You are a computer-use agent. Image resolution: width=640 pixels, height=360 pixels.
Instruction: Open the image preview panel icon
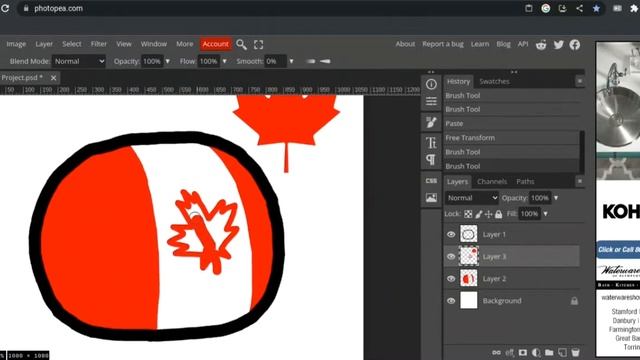pyautogui.click(x=431, y=198)
